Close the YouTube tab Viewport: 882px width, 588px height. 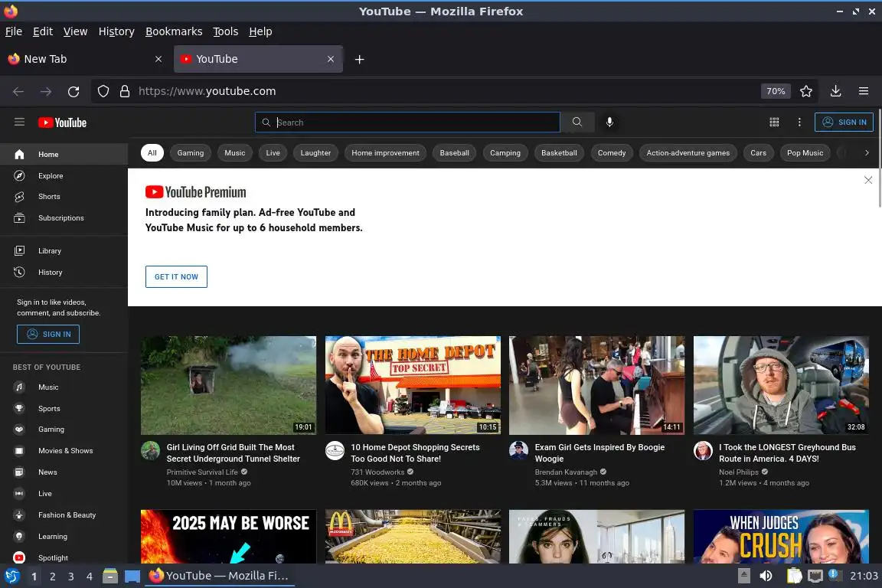click(331, 59)
